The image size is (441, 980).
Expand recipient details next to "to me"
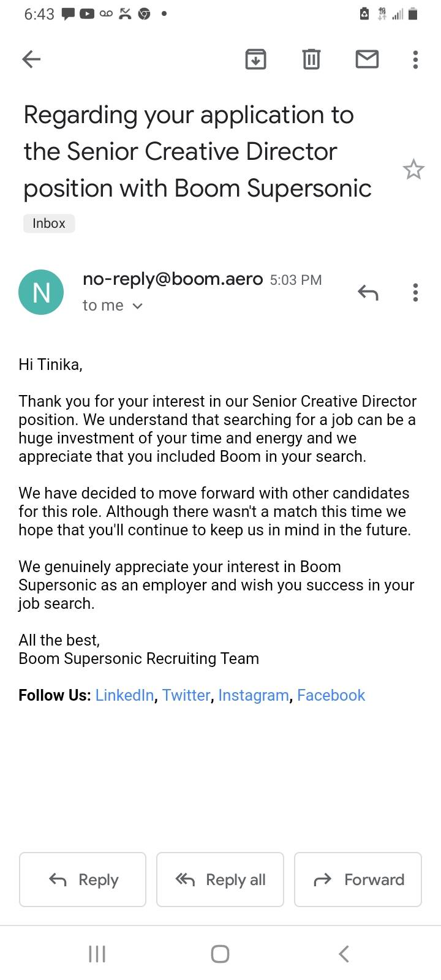[x=138, y=306]
